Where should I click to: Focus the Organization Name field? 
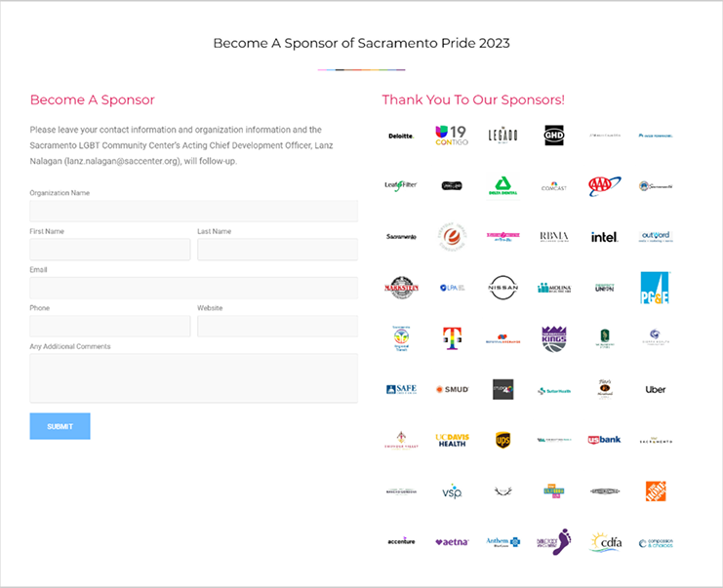pos(193,212)
